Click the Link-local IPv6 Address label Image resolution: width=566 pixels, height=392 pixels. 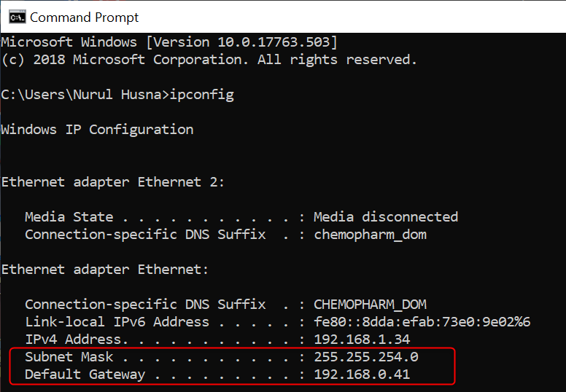pos(117,322)
